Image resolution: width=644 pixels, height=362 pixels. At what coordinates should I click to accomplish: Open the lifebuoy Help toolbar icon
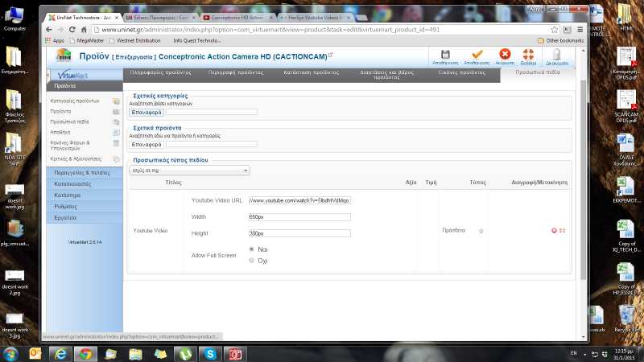click(x=528, y=54)
